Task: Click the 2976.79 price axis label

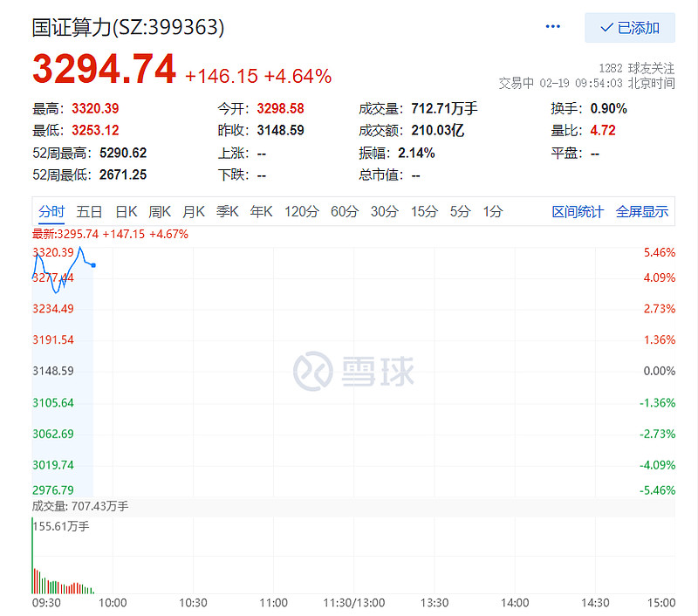Action: point(53,490)
